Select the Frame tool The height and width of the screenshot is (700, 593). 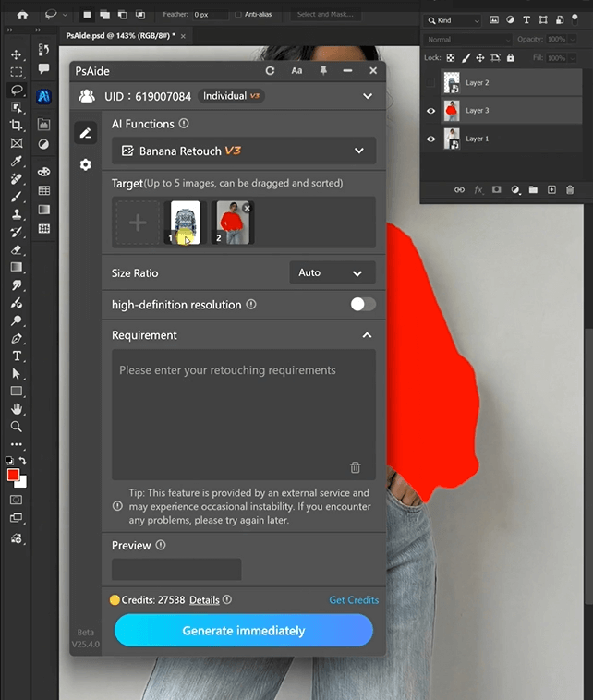17,143
